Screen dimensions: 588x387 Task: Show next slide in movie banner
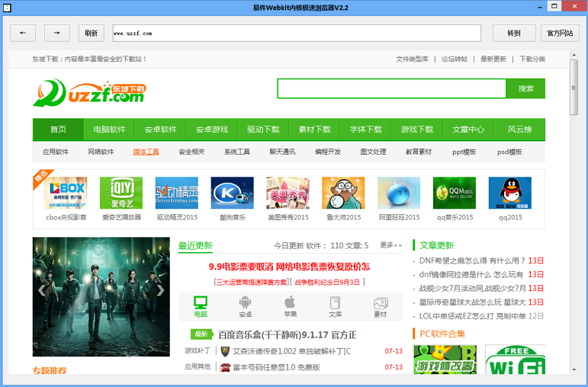tap(160, 290)
